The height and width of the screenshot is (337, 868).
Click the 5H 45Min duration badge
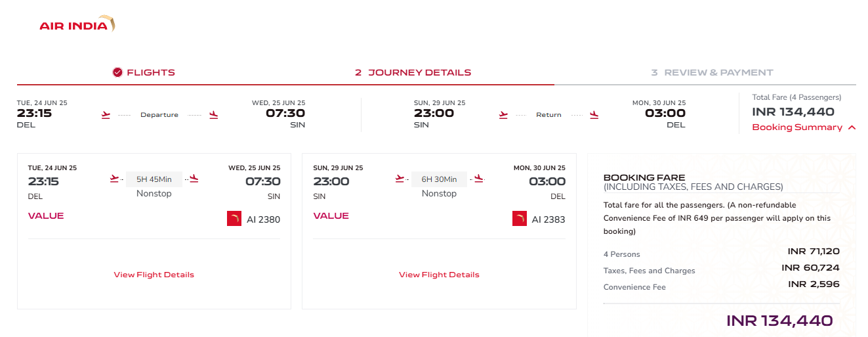tap(154, 179)
